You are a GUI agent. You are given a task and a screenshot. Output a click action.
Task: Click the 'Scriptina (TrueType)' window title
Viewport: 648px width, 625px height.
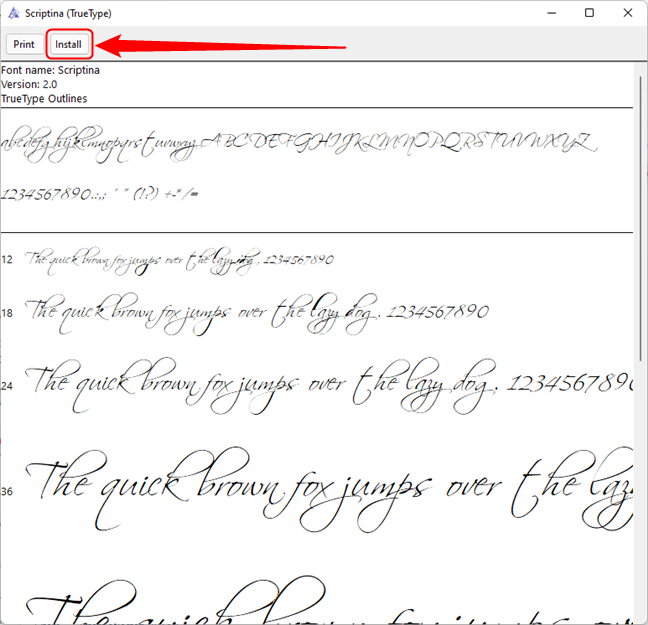click(68, 14)
